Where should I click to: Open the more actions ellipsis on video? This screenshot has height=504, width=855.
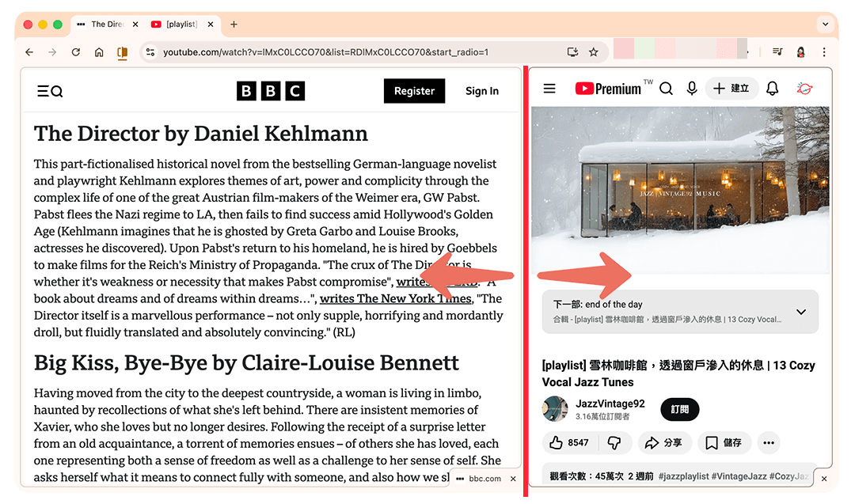[768, 442]
